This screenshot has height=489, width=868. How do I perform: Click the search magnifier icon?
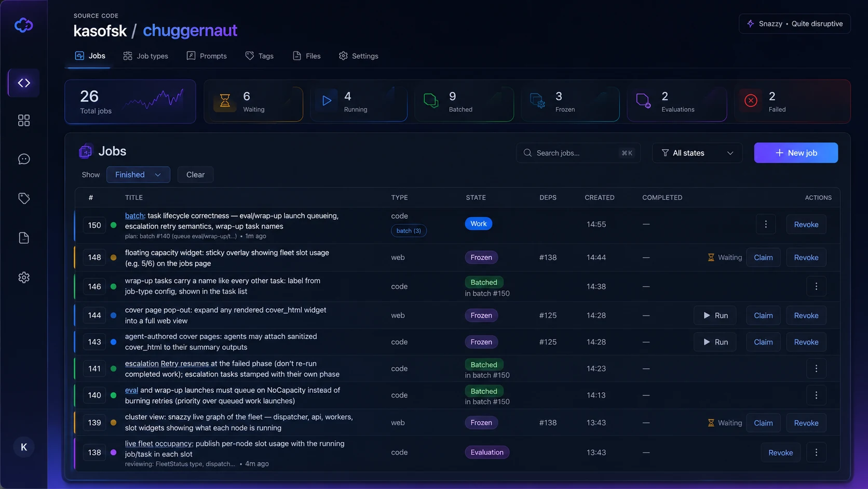pyautogui.click(x=527, y=153)
